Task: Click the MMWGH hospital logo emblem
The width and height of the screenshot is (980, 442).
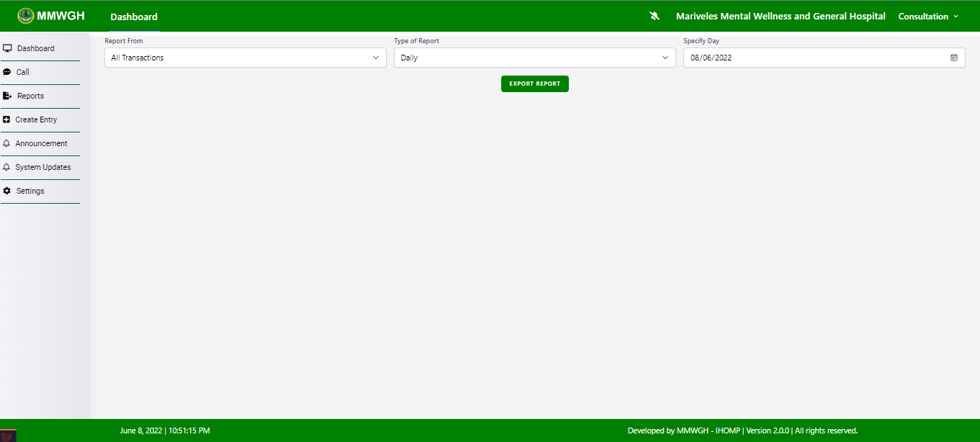Action: 26,16
